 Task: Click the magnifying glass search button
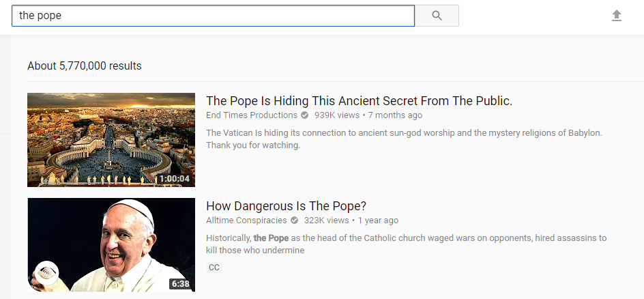click(437, 16)
